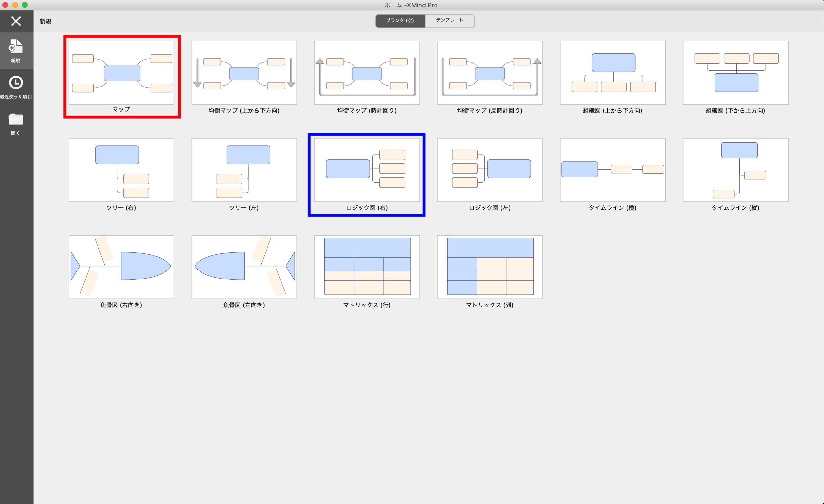The image size is (824, 504).
Task: Pick the マトリックス (行) matrix
Action: pyautogui.click(x=367, y=267)
